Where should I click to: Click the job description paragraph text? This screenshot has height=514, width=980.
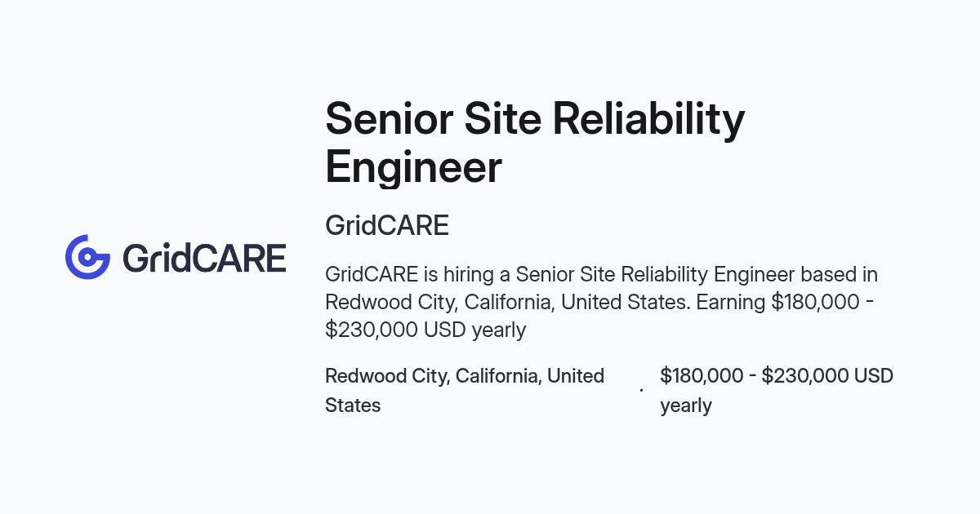pos(601,302)
